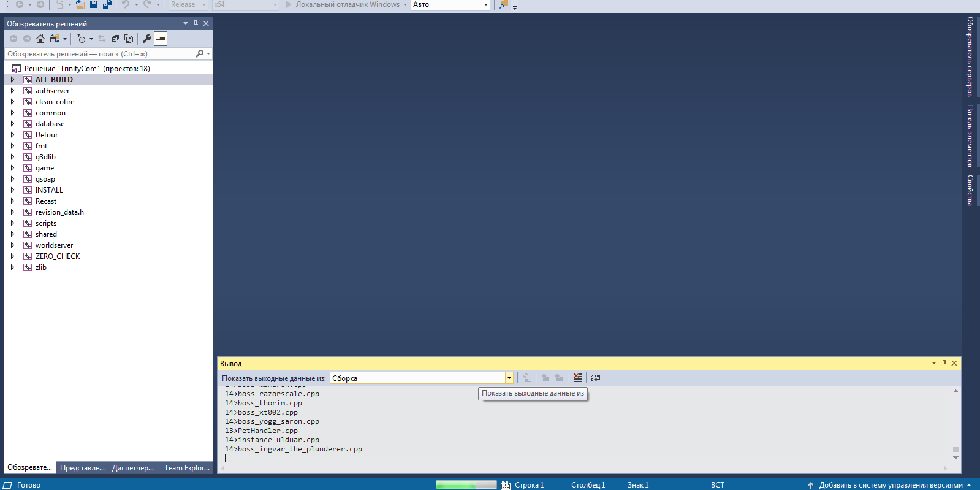Pin the Output panel with the pushpin icon

[x=944, y=363]
